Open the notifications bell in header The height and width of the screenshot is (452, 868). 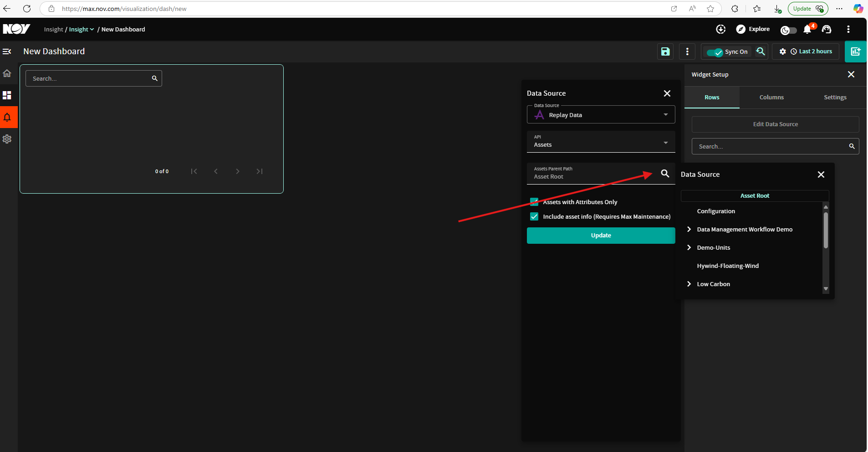tap(807, 29)
